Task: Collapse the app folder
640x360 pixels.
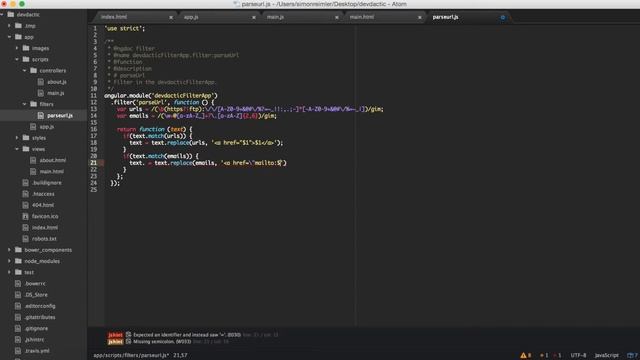Action: [9, 37]
